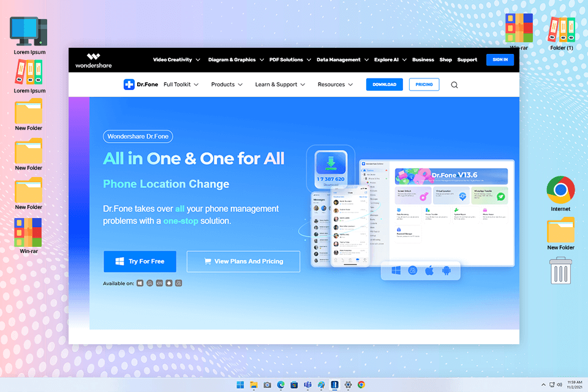Click the Dr.Fone V13.6 banner image

451,176
